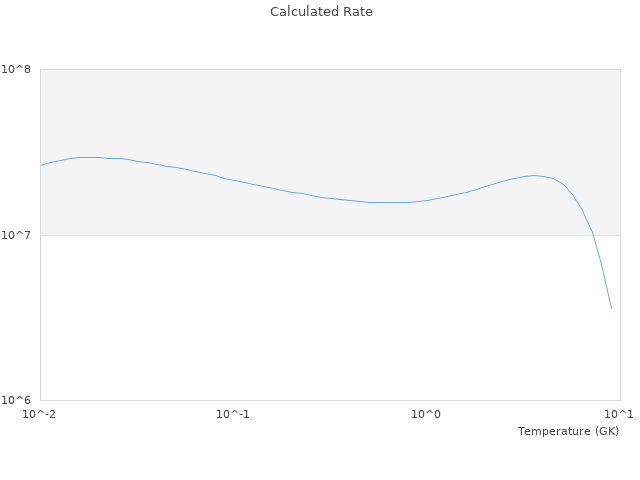Screen dimensions: 640x480
Task: Click the blue curve directly above the 10^0 tick
Action: tap(427, 200)
